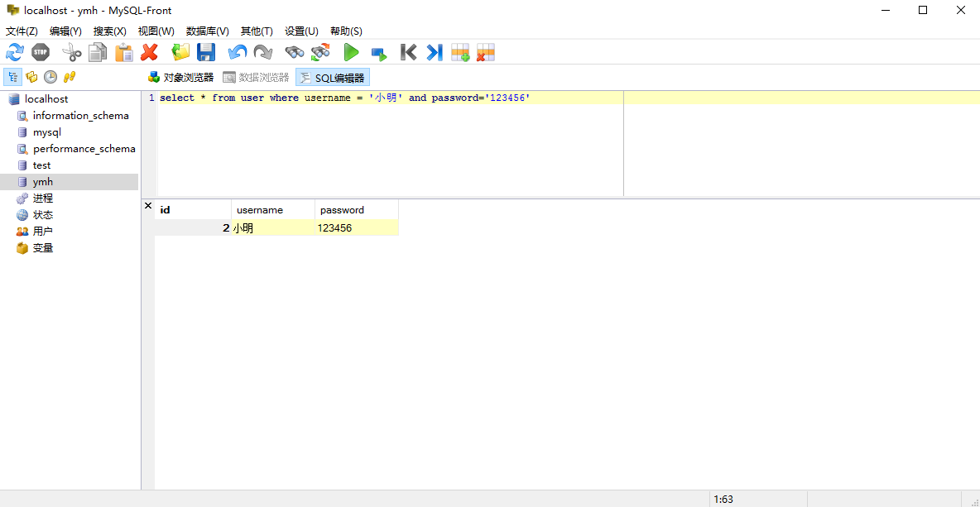Click the Refresh toolbar icon
Image resolution: width=980 pixels, height=507 pixels.
click(15, 53)
